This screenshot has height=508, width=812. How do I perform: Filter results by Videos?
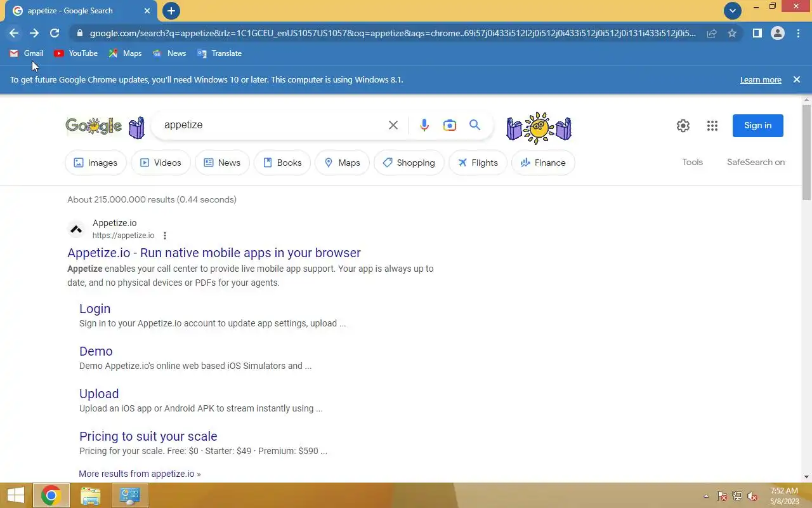pos(160,163)
